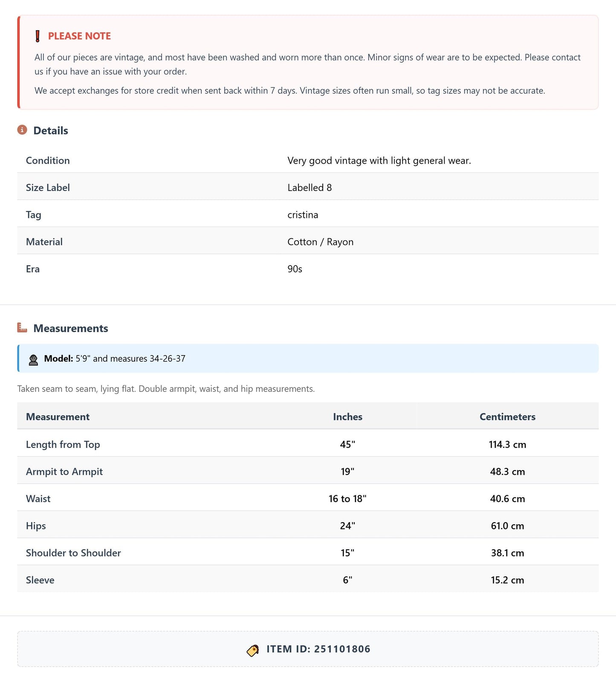Select the Inches column header

point(347,417)
